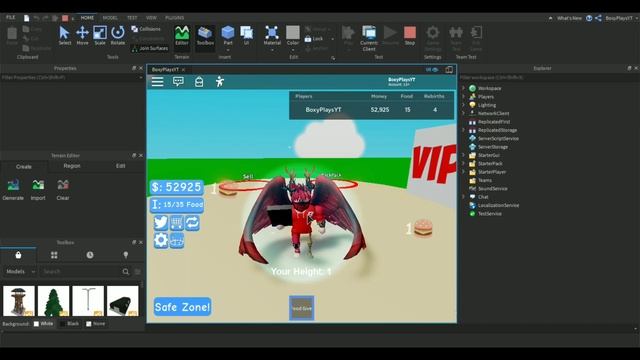The height and width of the screenshot is (360, 640).
Task: Open the FILE menu
Action: (x=10, y=18)
